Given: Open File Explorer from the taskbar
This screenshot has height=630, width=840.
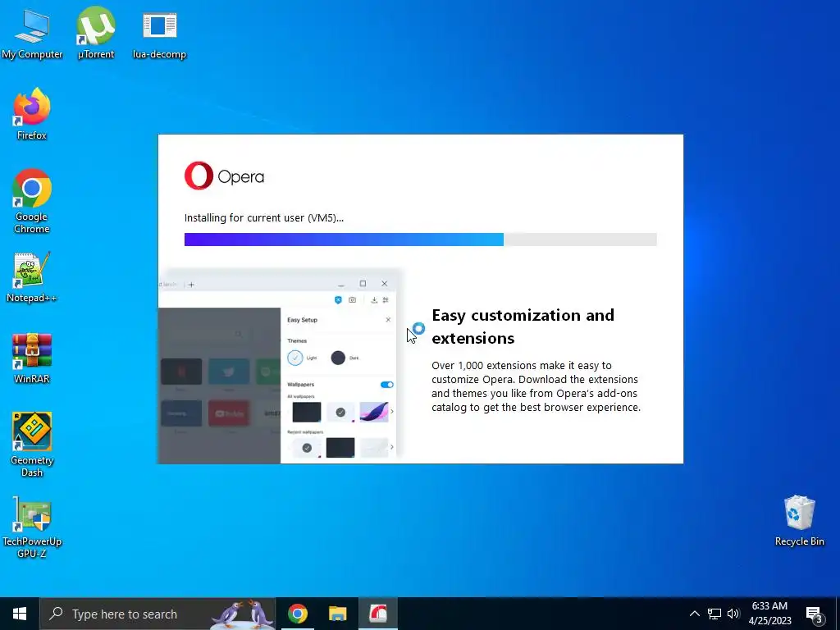Looking at the screenshot, I should click(x=337, y=614).
